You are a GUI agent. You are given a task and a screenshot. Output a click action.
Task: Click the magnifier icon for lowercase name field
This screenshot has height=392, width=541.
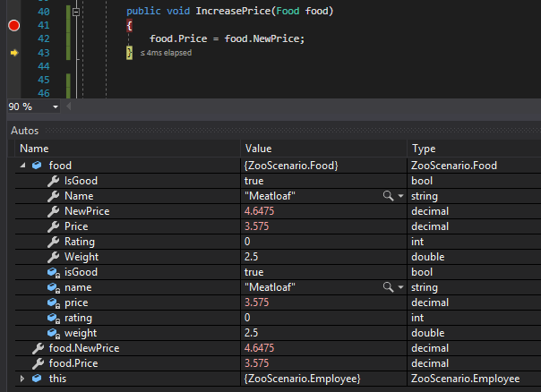click(387, 287)
